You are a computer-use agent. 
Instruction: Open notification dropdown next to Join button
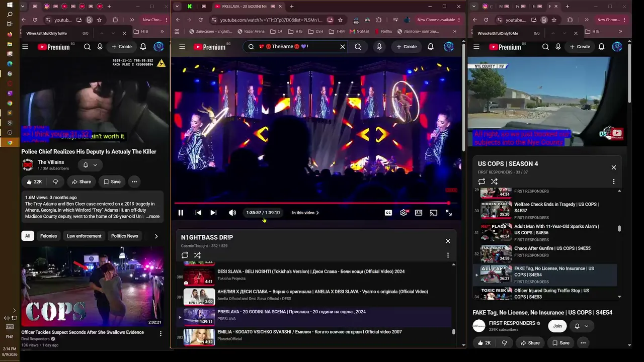(581, 326)
